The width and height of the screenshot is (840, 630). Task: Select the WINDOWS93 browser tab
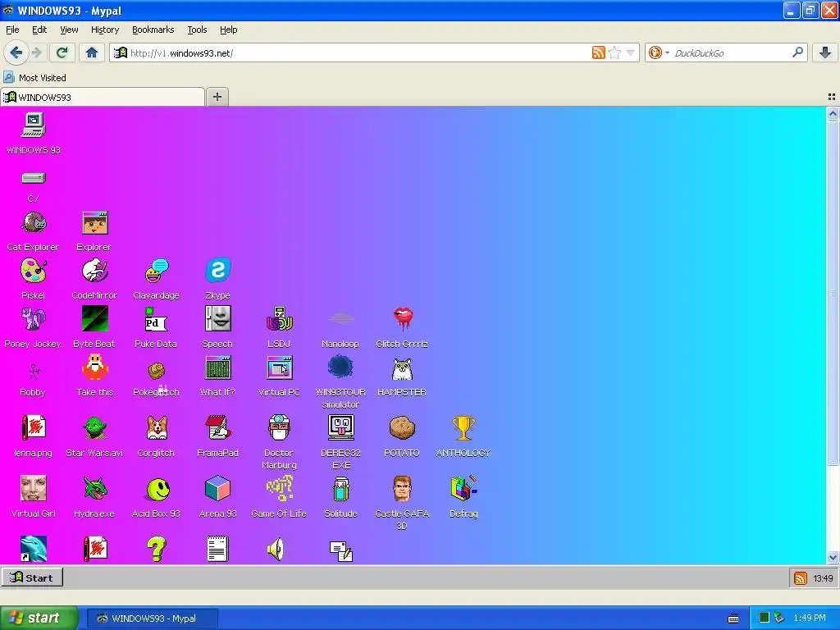point(103,97)
